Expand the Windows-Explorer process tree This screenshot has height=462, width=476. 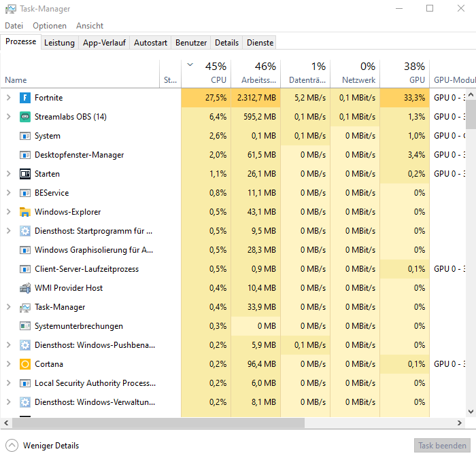(8, 212)
